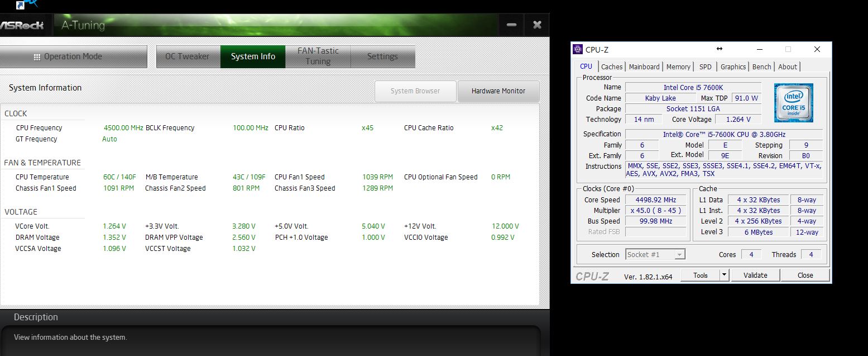Select the System Info tab

coord(253,56)
